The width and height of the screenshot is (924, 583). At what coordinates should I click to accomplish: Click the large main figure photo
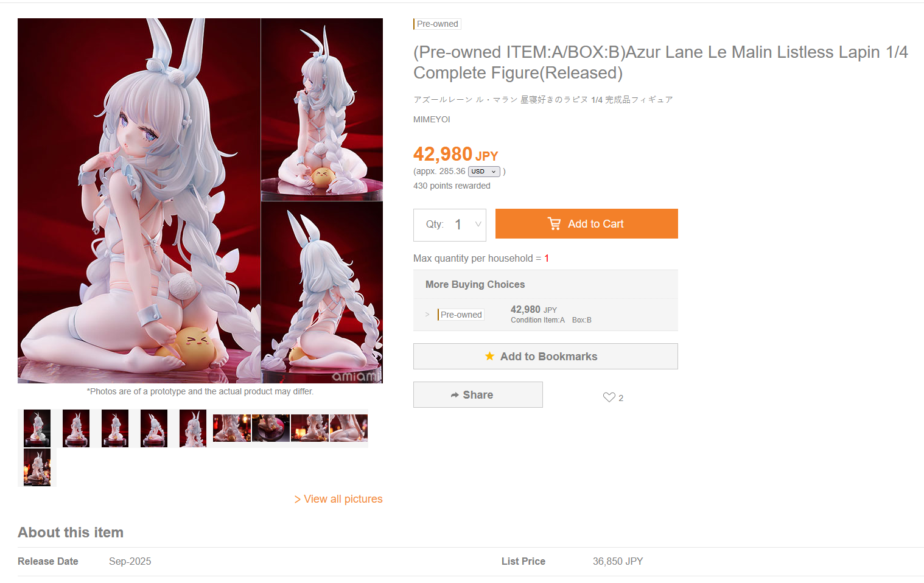pos(139,201)
